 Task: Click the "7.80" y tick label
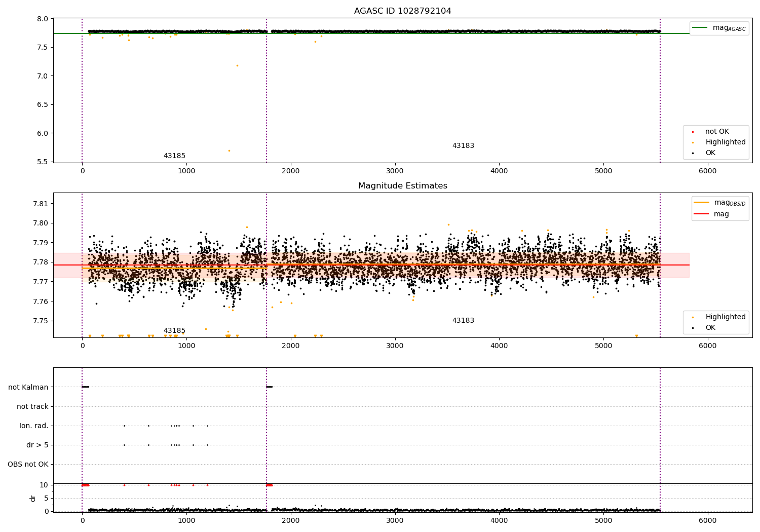tap(41, 223)
